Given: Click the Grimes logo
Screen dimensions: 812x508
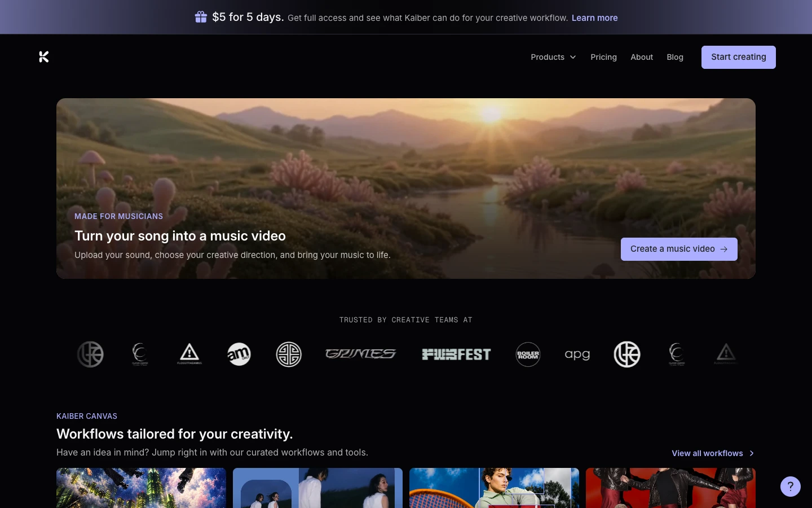Looking at the screenshot, I should pos(361,354).
